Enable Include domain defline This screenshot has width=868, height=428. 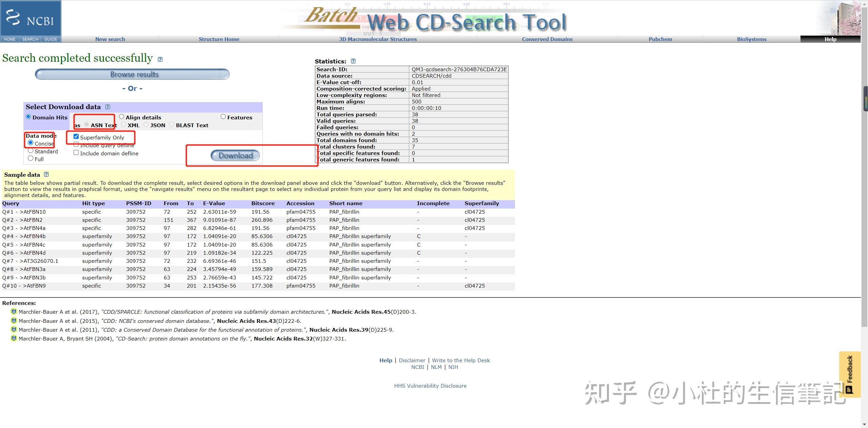coord(76,152)
